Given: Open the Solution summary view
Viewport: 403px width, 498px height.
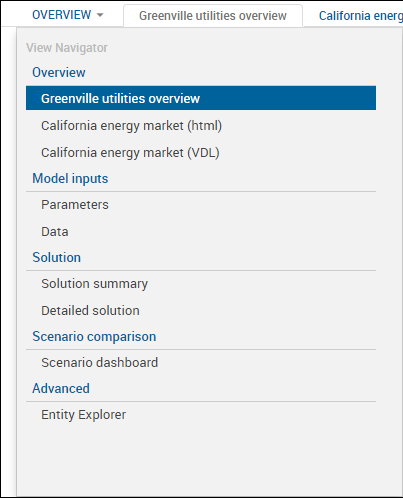Looking at the screenshot, I should [x=94, y=284].
